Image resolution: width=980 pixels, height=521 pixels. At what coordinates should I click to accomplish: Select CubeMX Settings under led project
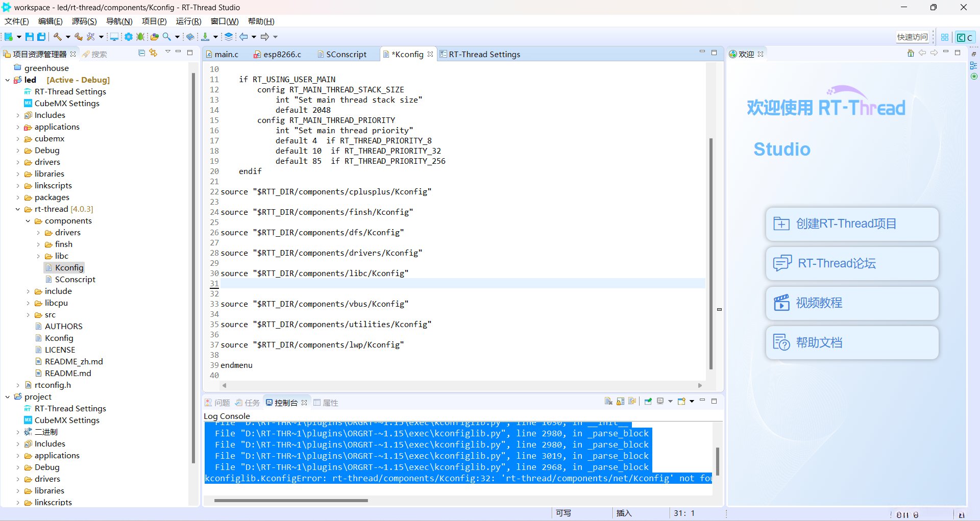[67, 104]
